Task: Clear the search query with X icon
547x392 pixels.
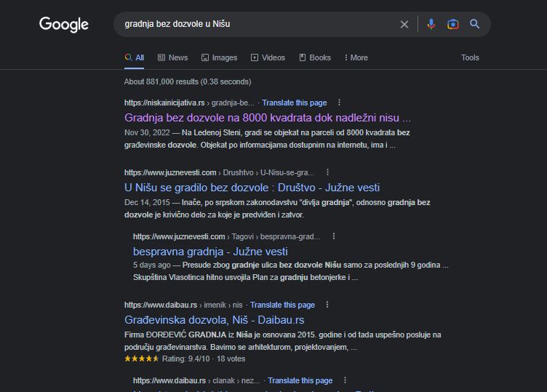Action: [404, 25]
